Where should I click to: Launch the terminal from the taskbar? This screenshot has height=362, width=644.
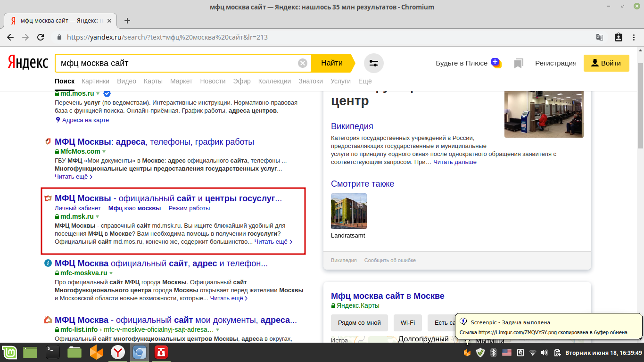52,352
